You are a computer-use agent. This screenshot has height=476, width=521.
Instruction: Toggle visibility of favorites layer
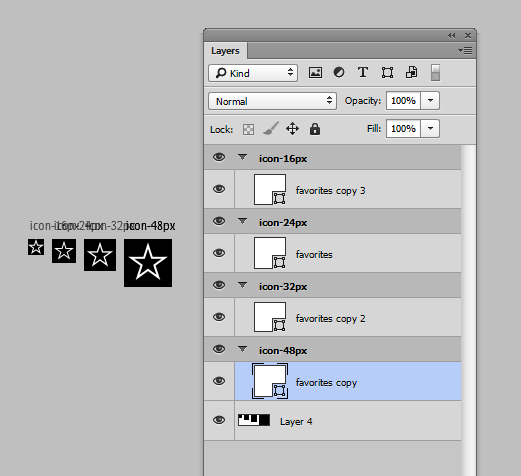click(219, 253)
